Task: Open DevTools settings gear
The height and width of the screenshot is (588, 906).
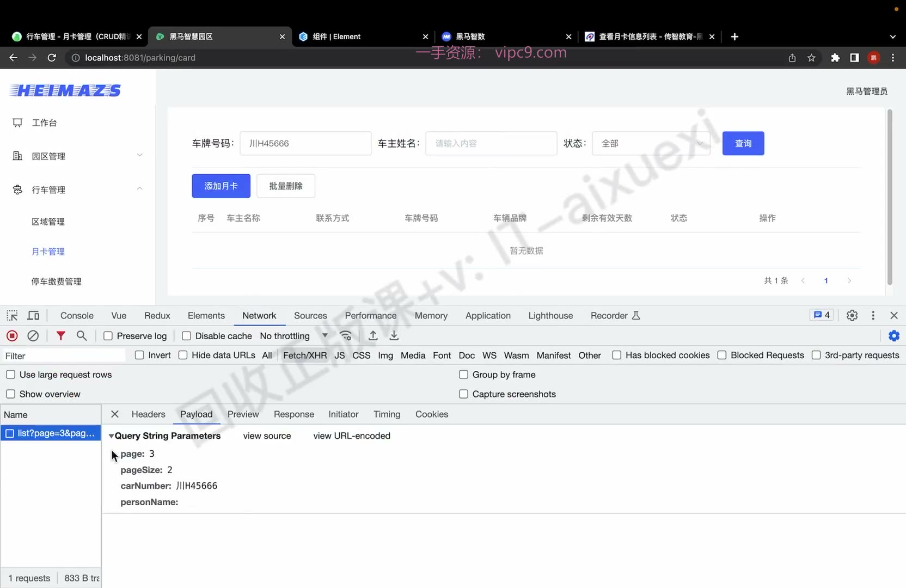Action: [x=852, y=316]
